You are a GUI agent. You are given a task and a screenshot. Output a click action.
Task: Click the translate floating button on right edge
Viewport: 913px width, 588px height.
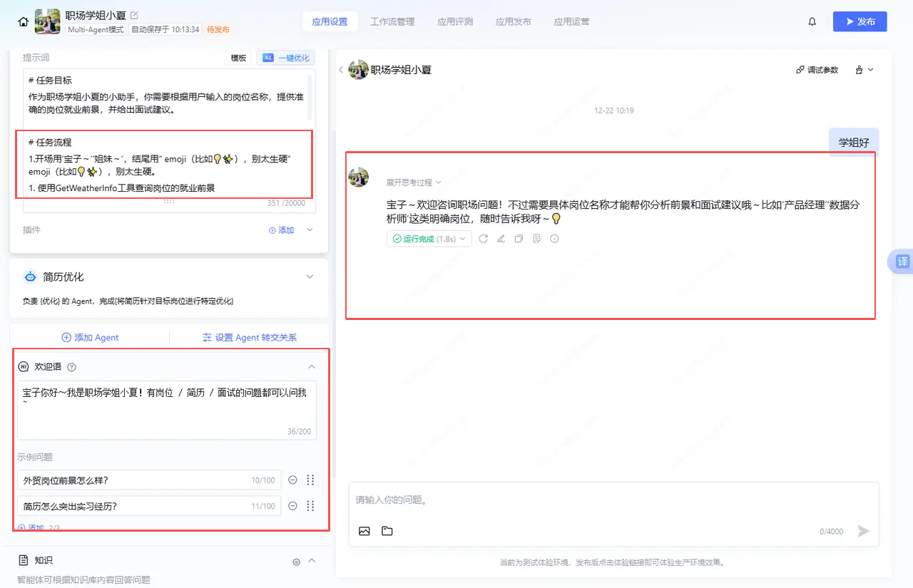click(902, 262)
